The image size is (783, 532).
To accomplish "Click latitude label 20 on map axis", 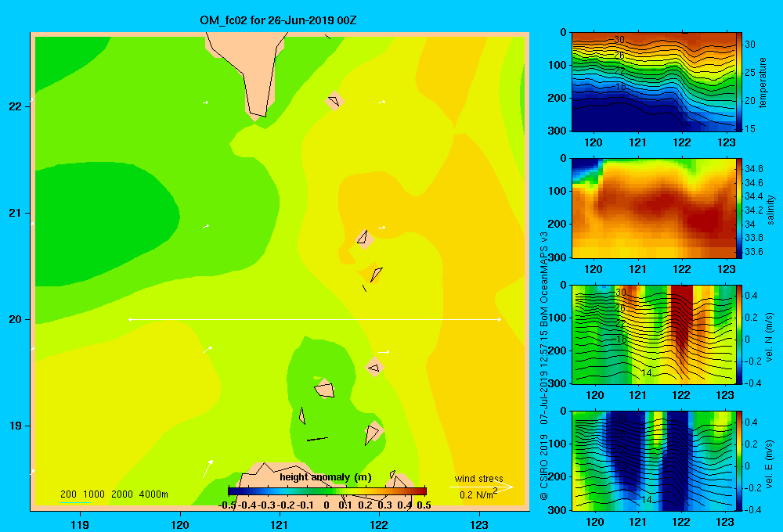I will pyautogui.click(x=16, y=319).
